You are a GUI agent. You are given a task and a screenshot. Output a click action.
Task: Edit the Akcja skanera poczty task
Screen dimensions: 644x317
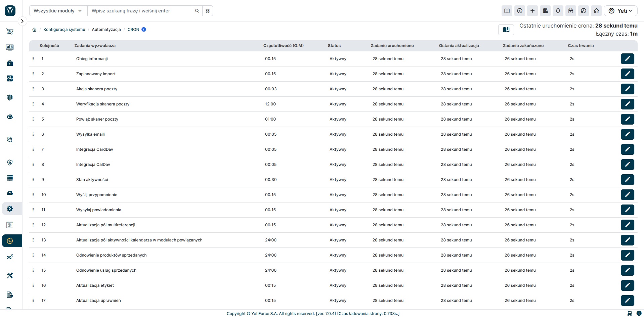coord(627,89)
